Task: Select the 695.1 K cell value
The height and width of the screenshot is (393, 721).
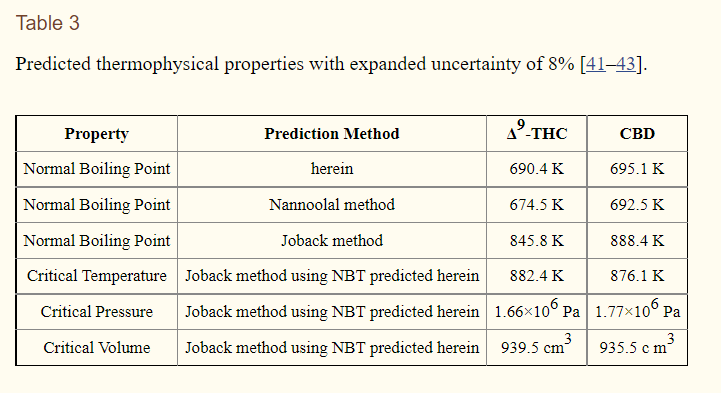Action: point(637,169)
